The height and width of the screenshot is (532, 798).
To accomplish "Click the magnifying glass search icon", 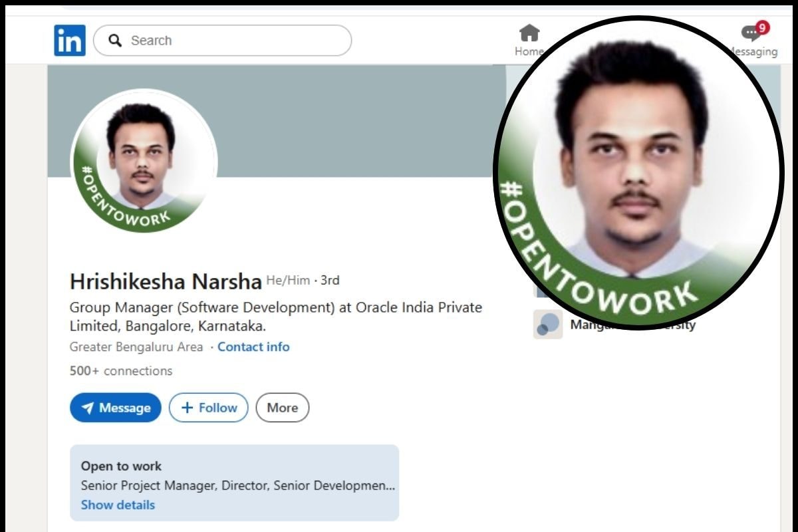I will click(x=115, y=41).
